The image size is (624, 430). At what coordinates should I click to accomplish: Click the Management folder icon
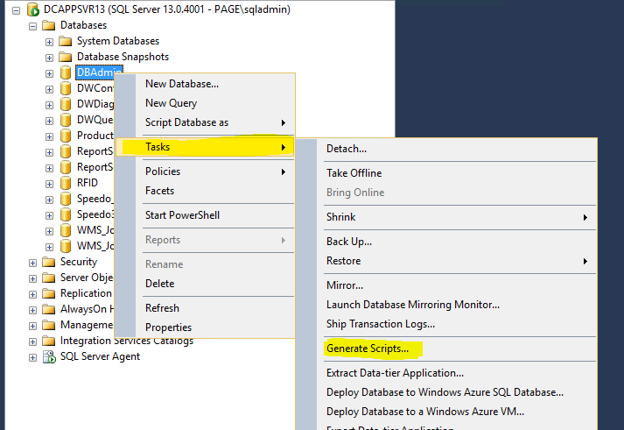(x=49, y=325)
